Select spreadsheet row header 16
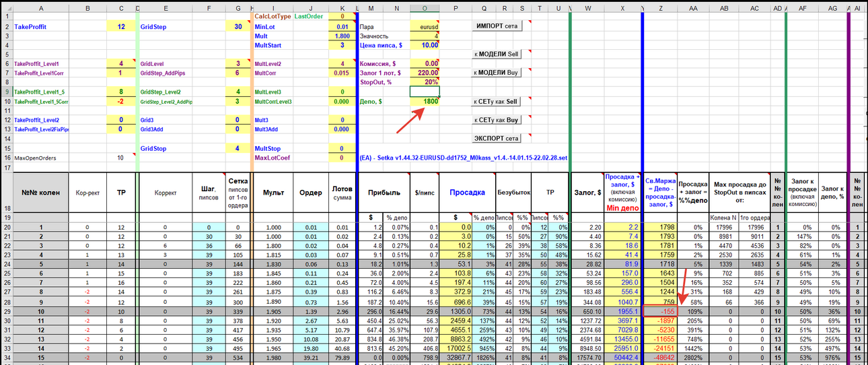 (x=6, y=158)
